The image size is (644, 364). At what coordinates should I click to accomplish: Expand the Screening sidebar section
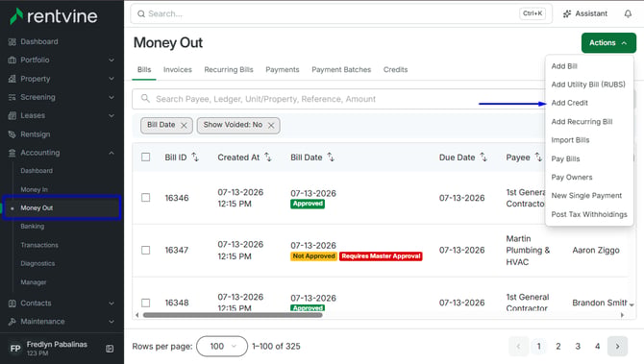pos(111,97)
